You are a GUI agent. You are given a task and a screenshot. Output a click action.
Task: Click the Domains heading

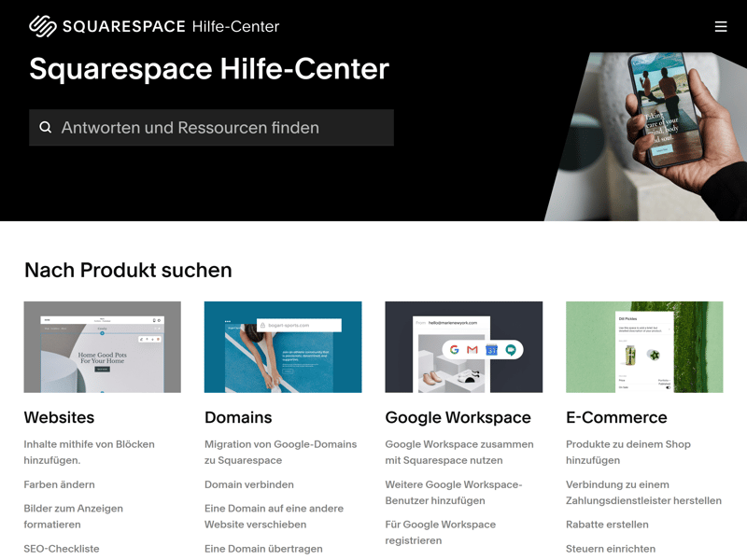238,417
